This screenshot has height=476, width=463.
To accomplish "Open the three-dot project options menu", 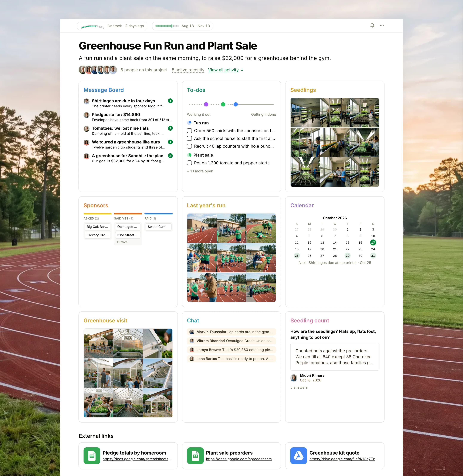I will tap(382, 25).
